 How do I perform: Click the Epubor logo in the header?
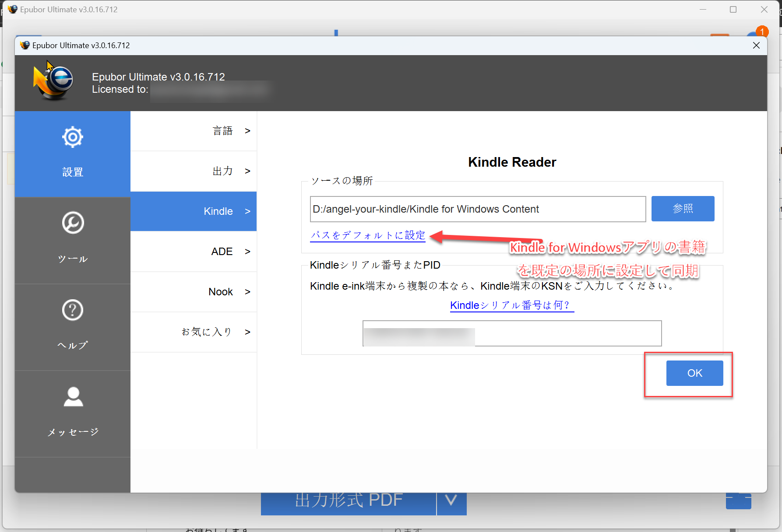click(x=53, y=82)
